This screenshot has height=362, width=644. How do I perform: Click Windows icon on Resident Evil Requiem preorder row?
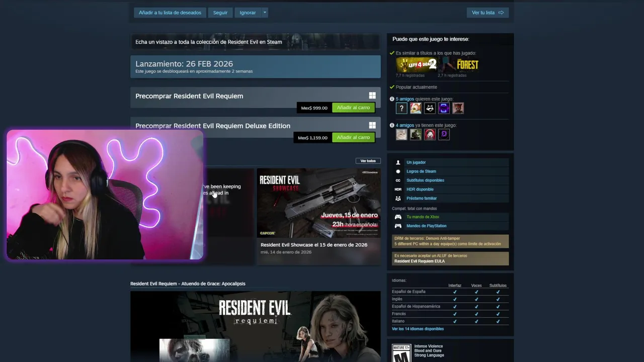pyautogui.click(x=372, y=96)
